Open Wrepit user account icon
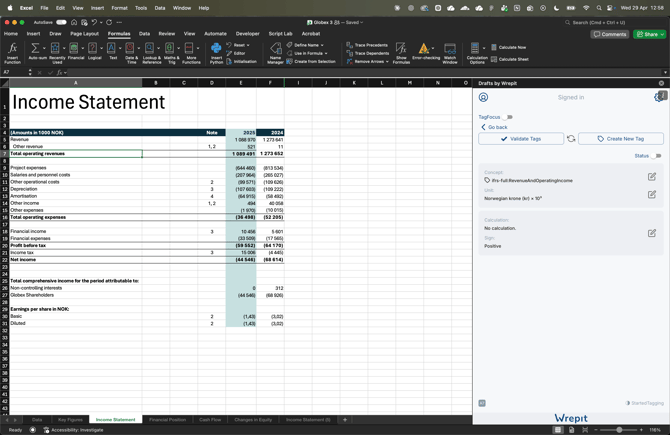Screen dimensions: 670x435 483,97
